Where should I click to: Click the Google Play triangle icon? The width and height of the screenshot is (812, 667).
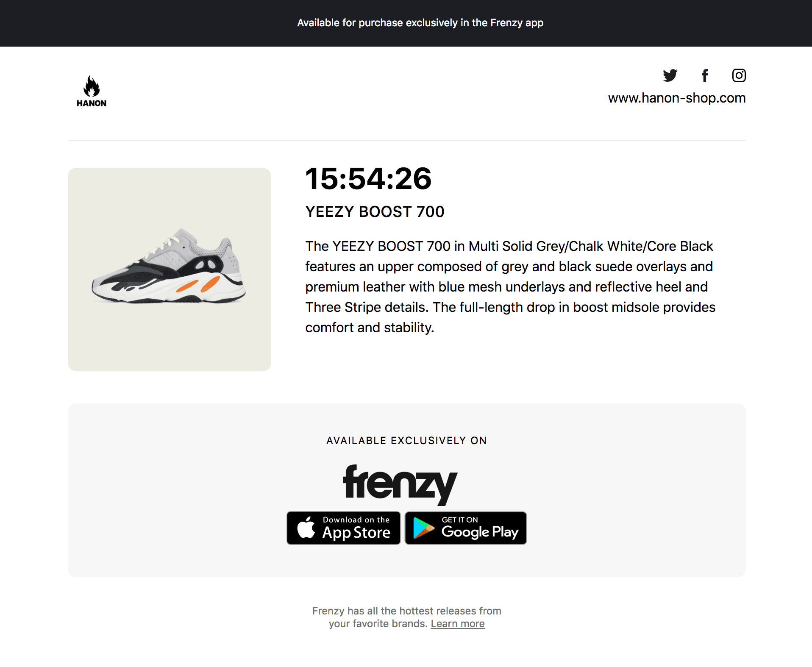[423, 528]
